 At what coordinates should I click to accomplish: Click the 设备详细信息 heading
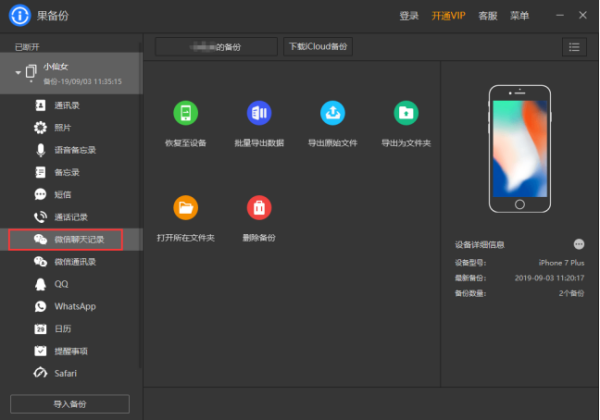(479, 245)
